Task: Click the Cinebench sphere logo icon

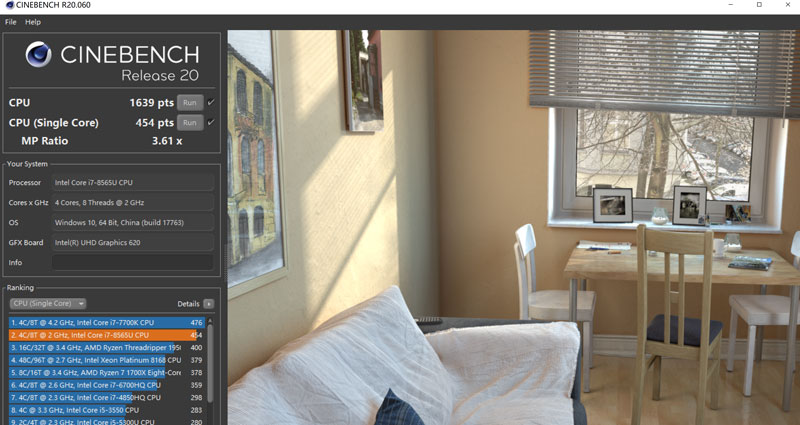Action: point(38,55)
